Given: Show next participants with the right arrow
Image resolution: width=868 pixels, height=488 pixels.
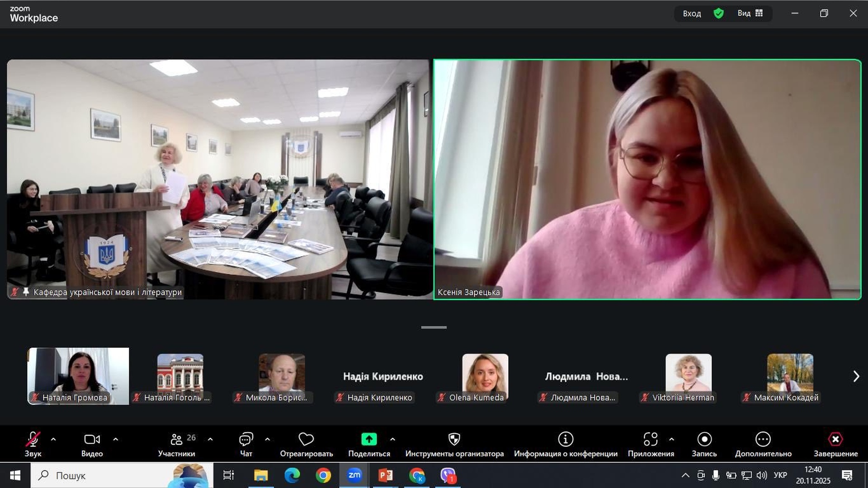Looking at the screenshot, I should pos(856,376).
